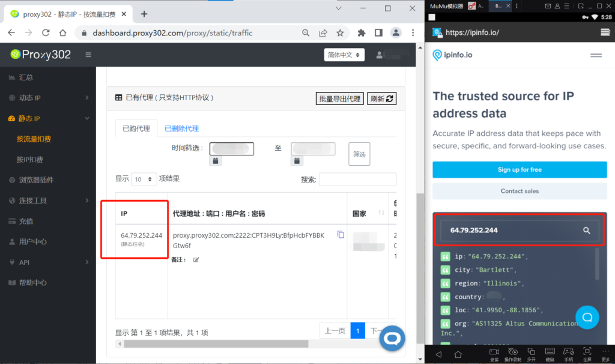The image size is (615, 364).
Task: Open Chrome tab search chevron
Action: tap(339, 8)
